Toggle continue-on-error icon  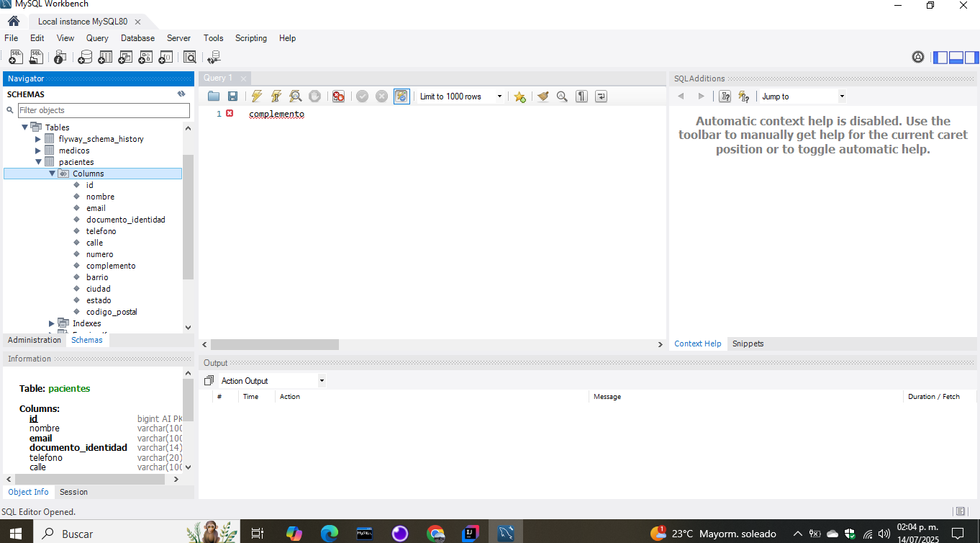coord(338,97)
